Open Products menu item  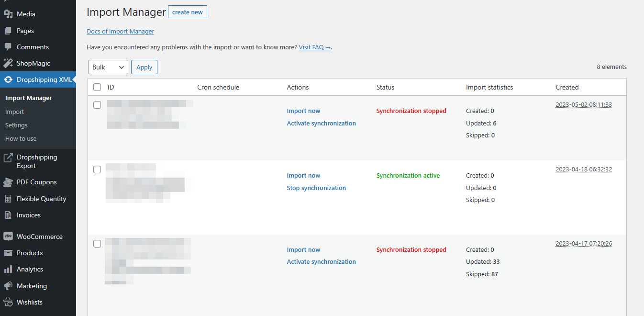(x=38, y=253)
